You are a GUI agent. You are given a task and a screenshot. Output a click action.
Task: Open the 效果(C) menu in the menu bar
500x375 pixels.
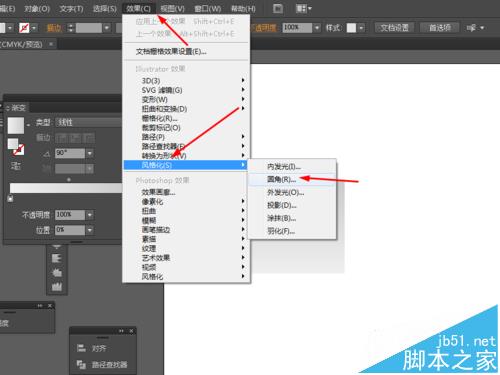[138, 8]
